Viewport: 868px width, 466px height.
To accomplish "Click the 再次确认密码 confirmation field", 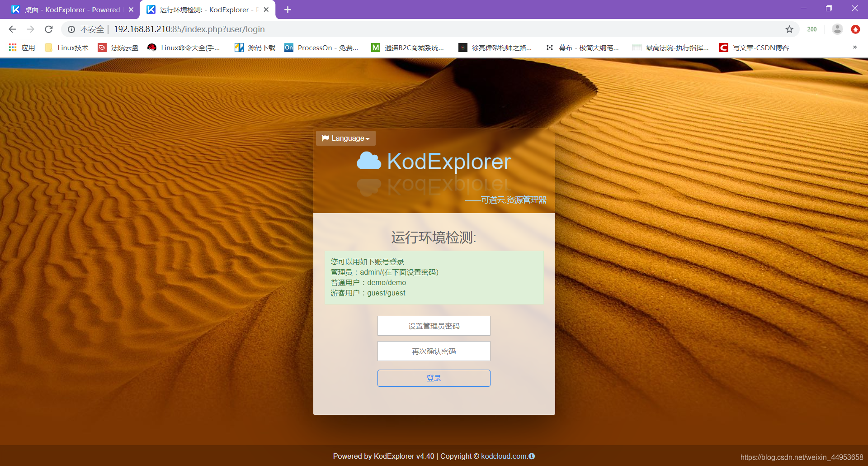I will [434, 351].
